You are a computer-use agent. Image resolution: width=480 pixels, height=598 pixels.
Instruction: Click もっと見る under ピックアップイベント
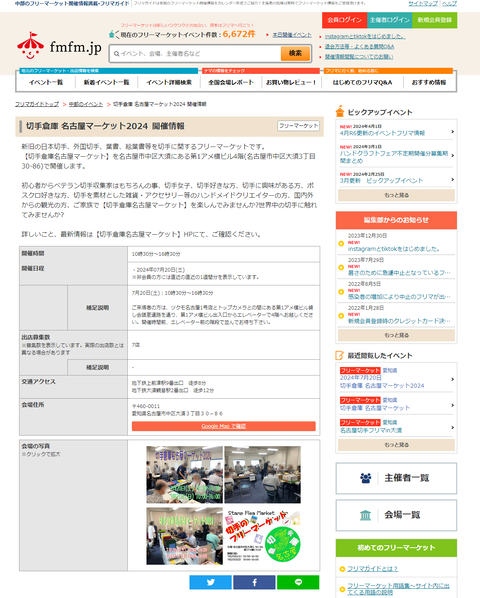[397, 195]
